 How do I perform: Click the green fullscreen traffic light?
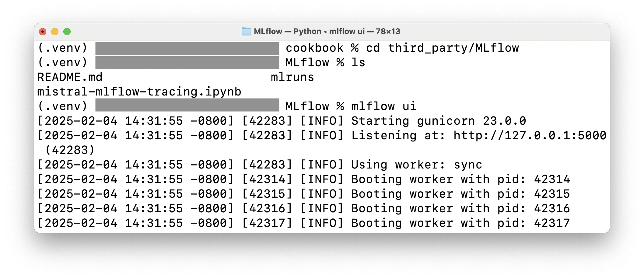tap(67, 31)
